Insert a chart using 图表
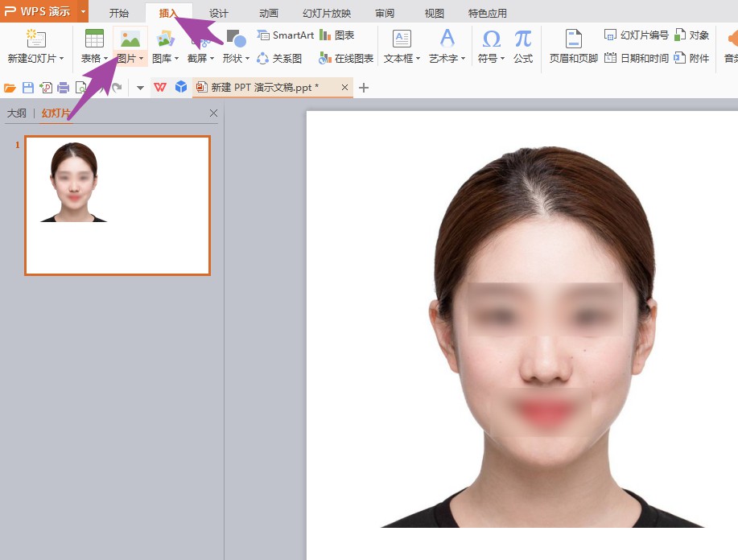Screen dimensions: 738x560 (x=337, y=35)
